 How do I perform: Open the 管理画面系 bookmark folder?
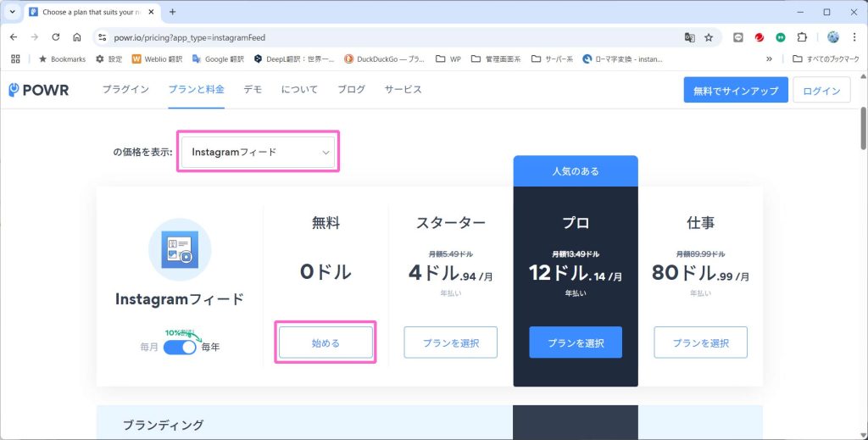click(x=496, y=58)
